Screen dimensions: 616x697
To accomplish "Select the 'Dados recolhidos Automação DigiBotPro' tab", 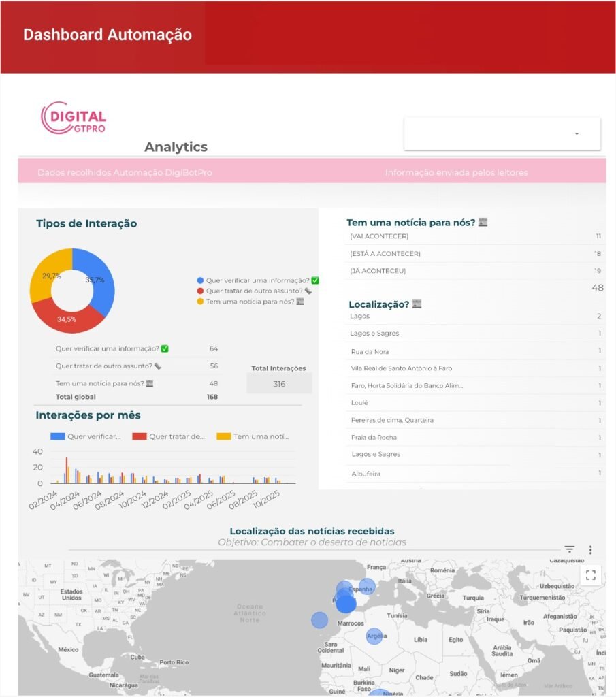I will (x=125, y=173).
